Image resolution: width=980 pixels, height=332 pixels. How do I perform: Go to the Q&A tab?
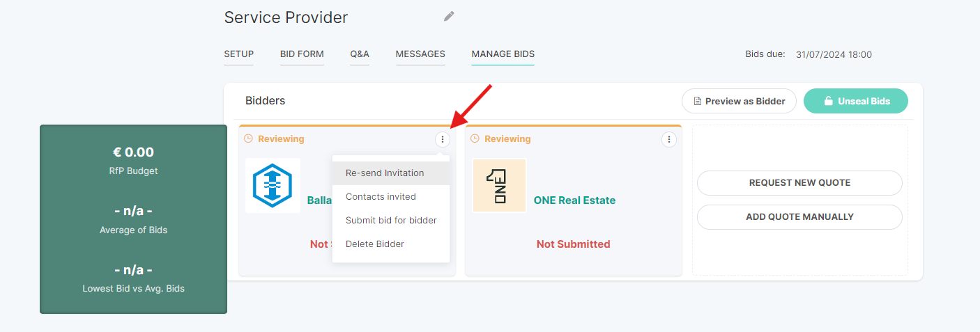[360, 54]
